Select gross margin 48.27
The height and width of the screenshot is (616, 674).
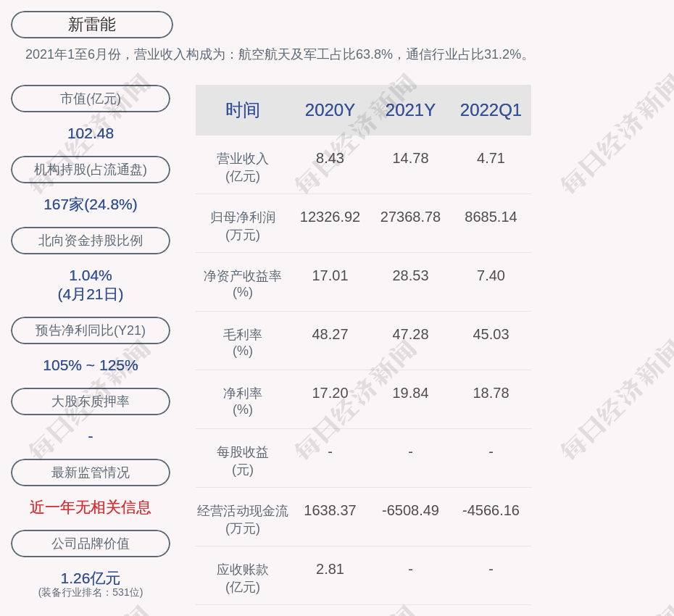[330, 334]
